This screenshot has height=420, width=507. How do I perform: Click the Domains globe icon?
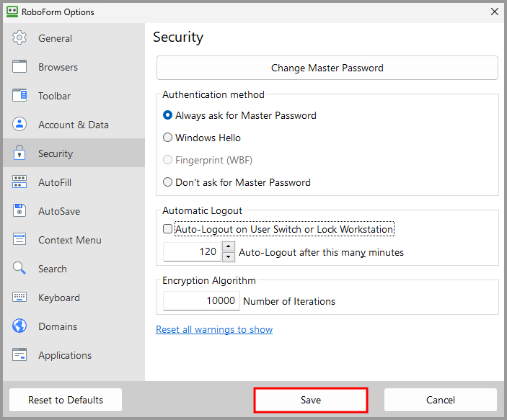pos(19,326)
